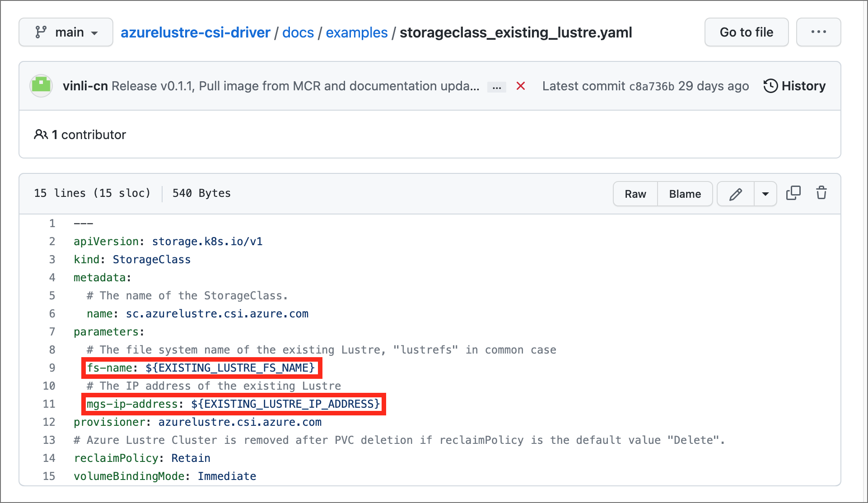Click the edit pencil icon for file
The height and width of the screenshot is (503, 868).
point(735,193)
